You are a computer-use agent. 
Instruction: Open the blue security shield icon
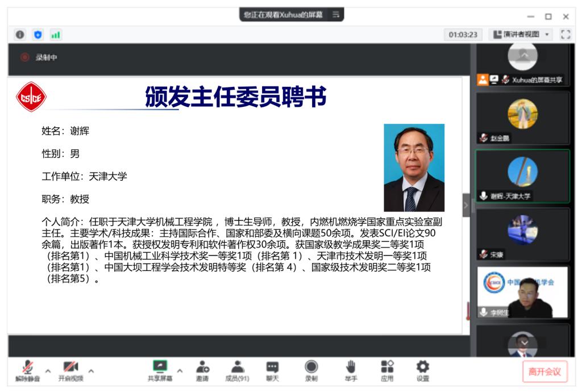[38, 35]
